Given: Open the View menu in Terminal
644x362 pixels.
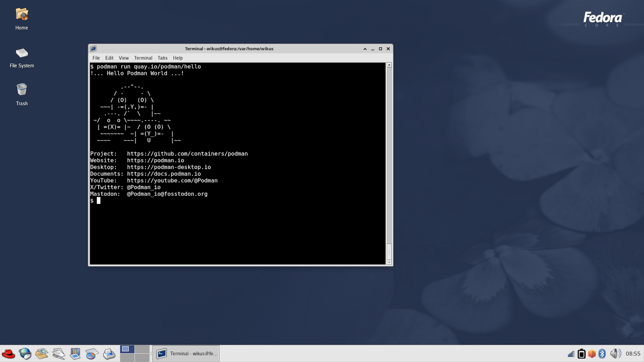Looking at the screenshot, I should (124, 58).
